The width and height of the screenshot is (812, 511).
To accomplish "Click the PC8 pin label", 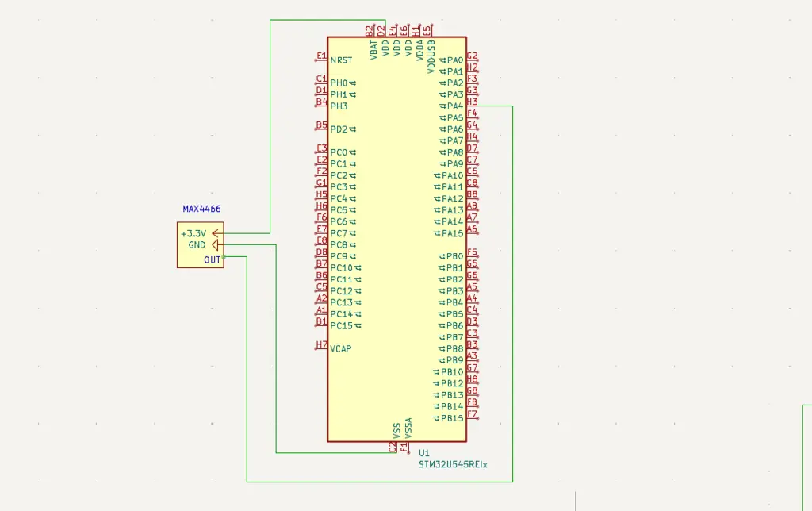I will point(339,244).
